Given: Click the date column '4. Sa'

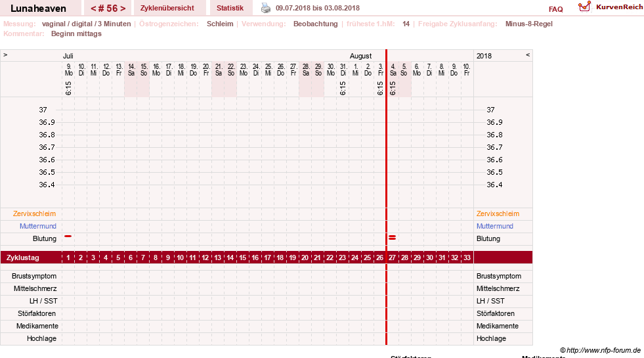Looking at the screenshot, I should point(393,70).
